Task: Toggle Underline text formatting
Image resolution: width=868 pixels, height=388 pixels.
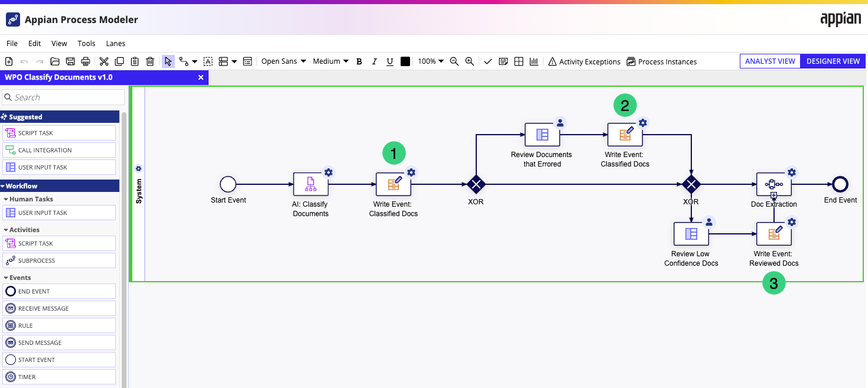Action: (389, 61)
